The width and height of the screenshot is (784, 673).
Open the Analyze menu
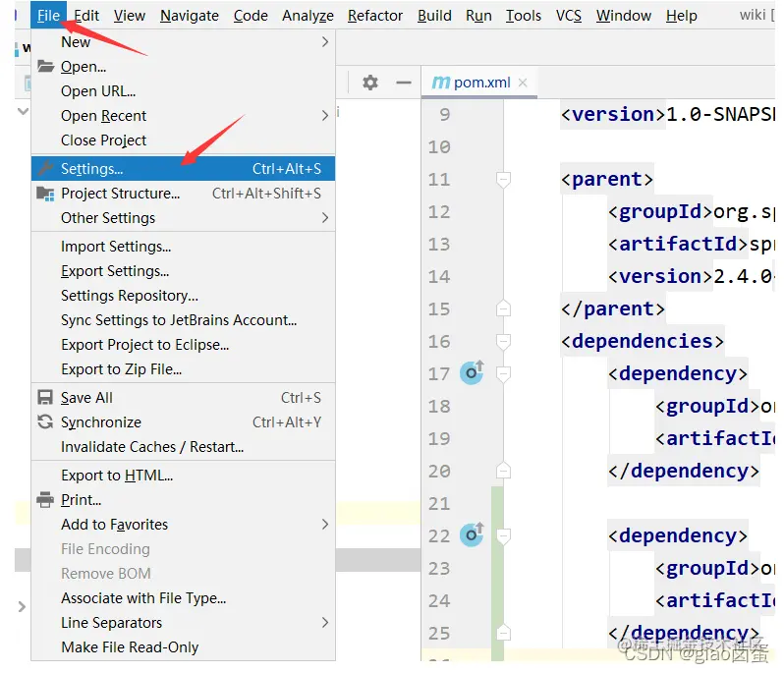point(308,16)
